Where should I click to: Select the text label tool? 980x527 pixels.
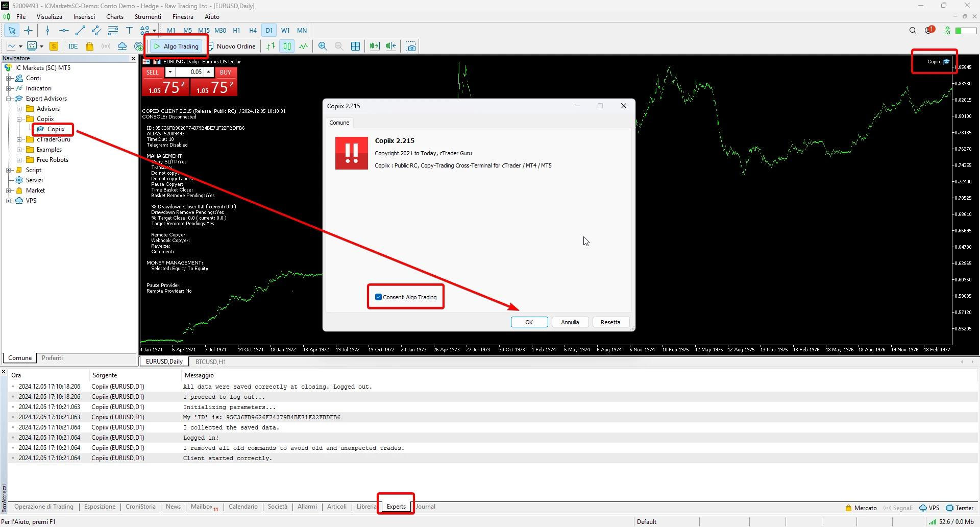tap(129, 31)
